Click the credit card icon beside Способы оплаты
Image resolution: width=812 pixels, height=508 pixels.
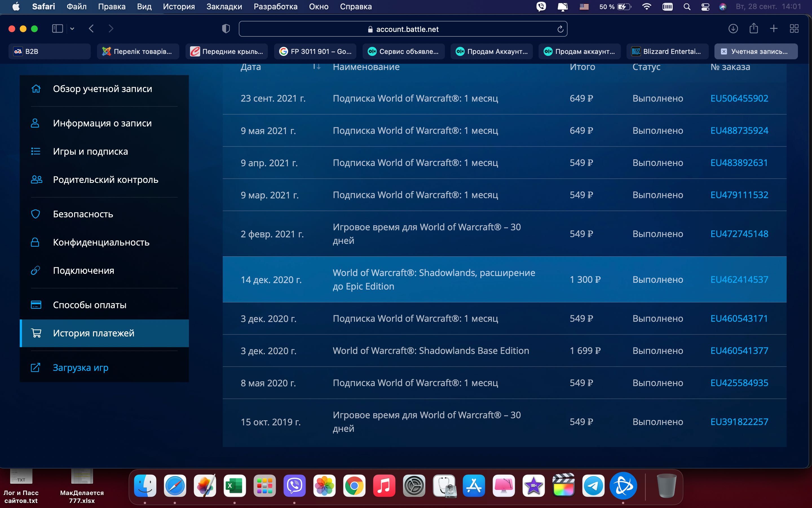click(36, 305)
